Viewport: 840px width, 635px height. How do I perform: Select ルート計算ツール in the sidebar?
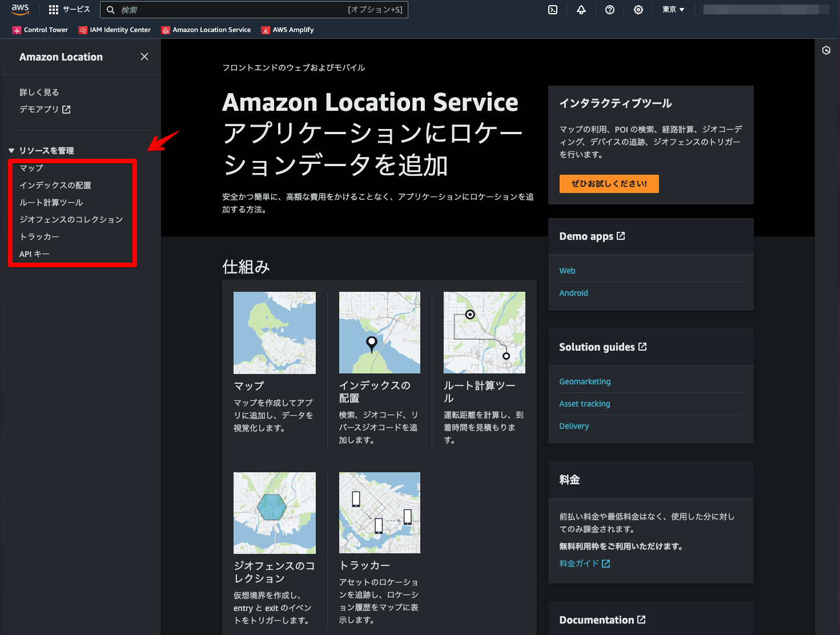point(51,202)
